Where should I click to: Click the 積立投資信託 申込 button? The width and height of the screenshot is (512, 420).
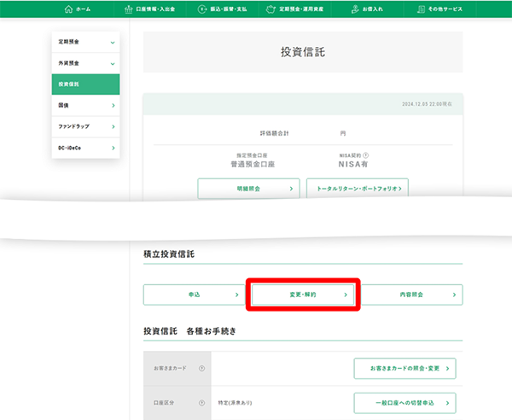[194, 295]
